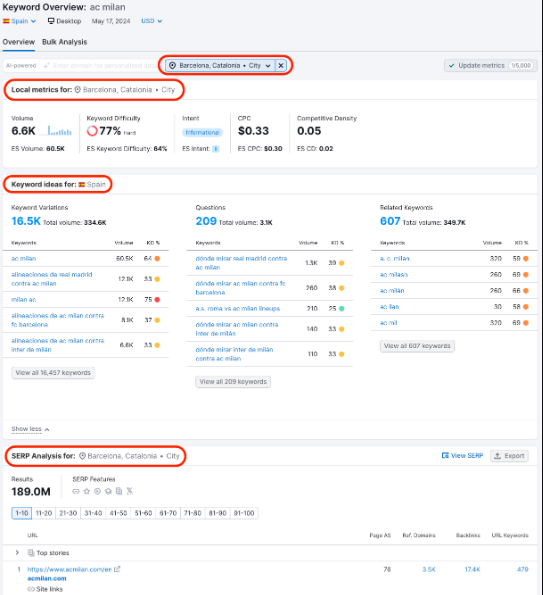
Task: Open "alineaciones de real madrid contra ac milan" keyword
Action: [x=52, y=279]
